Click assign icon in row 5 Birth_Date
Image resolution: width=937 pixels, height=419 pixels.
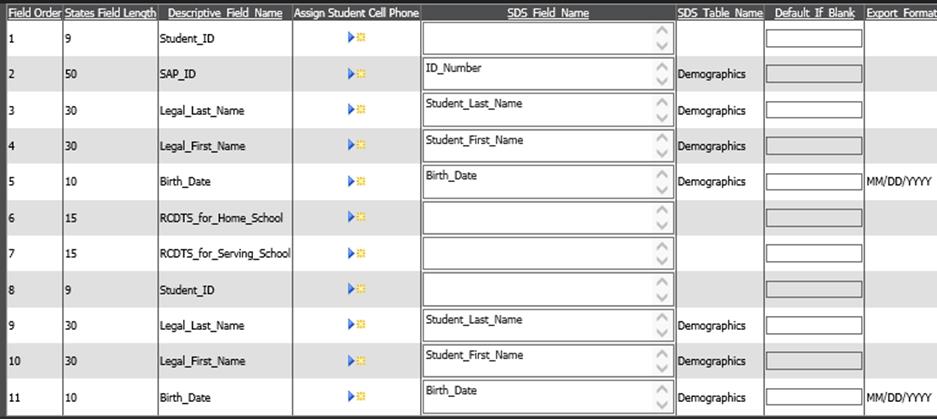click(357, 182)
